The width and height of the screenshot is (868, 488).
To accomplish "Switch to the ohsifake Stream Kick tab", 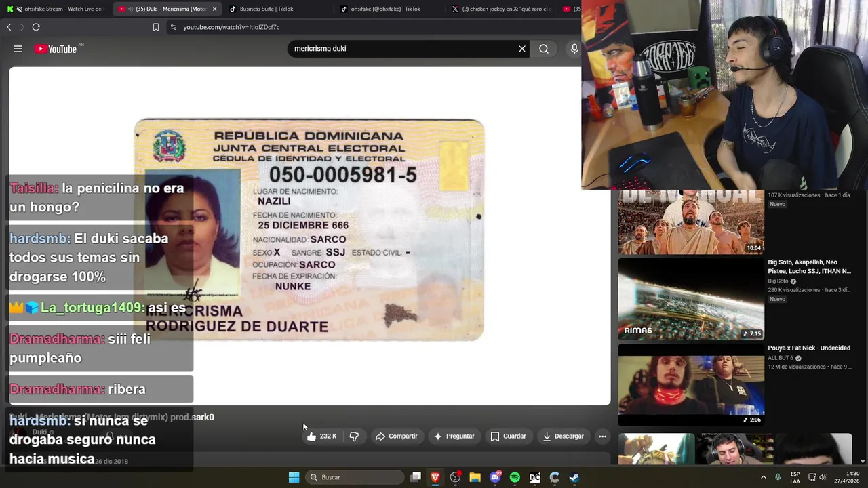I will [54, 9].
